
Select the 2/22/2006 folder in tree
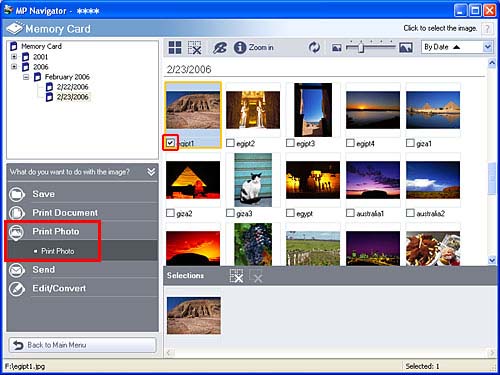pyautogui.click(x=72, y=87)
